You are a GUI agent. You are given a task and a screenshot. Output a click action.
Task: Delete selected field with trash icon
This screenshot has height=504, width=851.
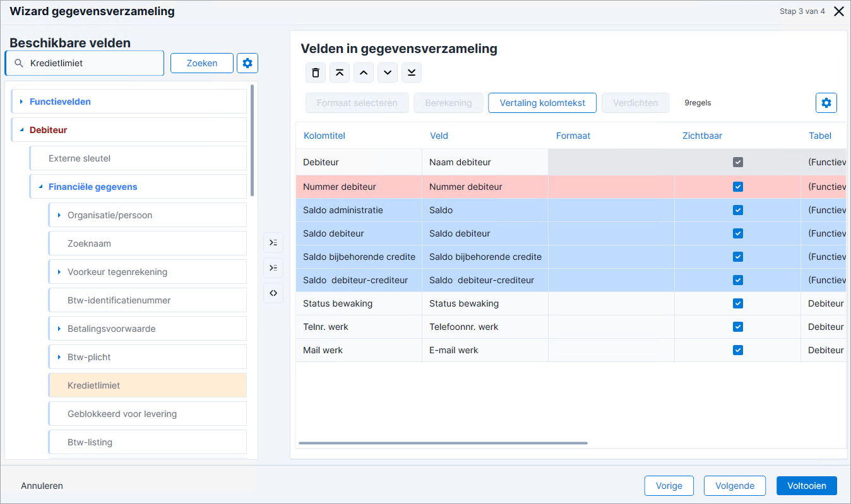[x=316, y=73]
